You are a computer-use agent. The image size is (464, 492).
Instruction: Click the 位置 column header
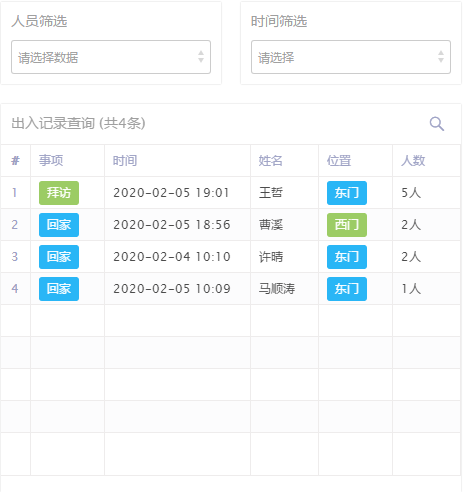click(339, 161)
